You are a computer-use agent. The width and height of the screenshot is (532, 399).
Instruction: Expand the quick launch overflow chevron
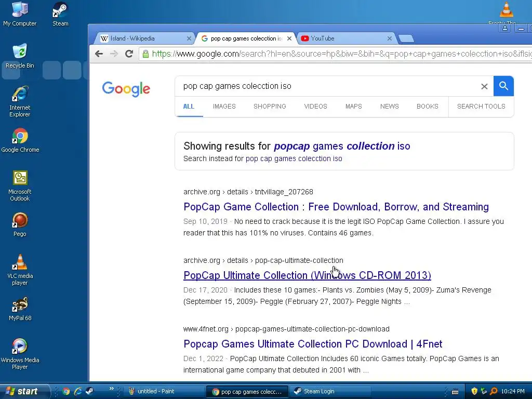(111, 389)
